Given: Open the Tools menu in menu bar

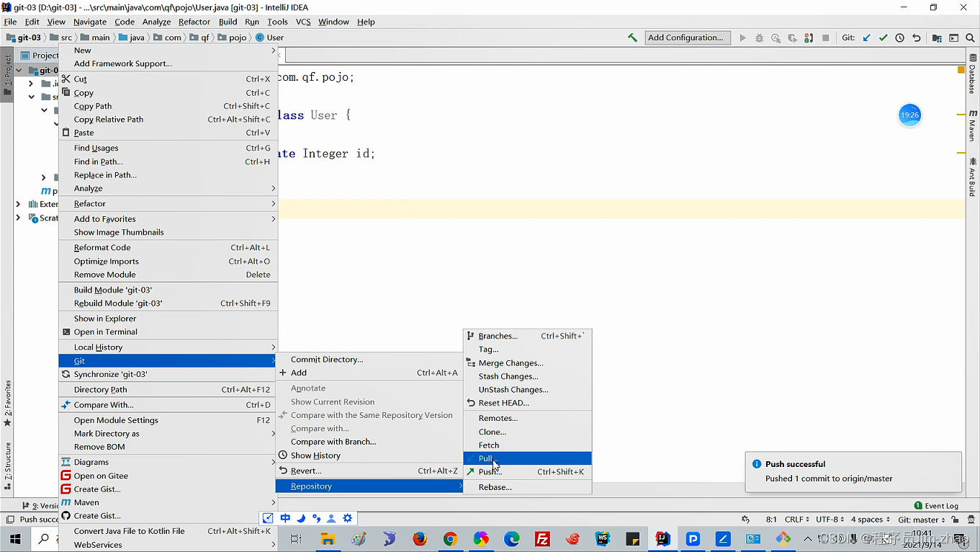Looking at the screenshot, I should coord(277,22).
